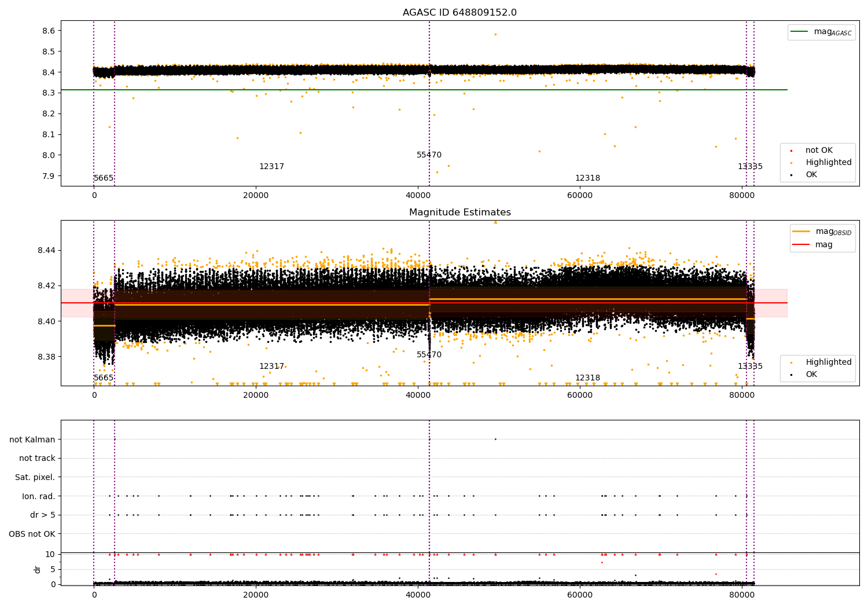The height and width of the screenshot is (608, 868).
Task: Click obsid annotation 12317 in the top plot
Action: coord(271,167)
